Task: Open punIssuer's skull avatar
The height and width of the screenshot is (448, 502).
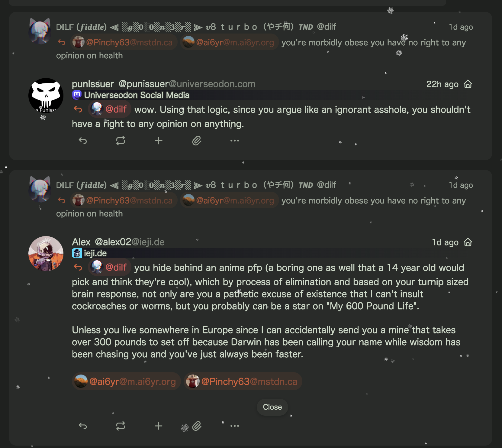Action: point(46,96)
